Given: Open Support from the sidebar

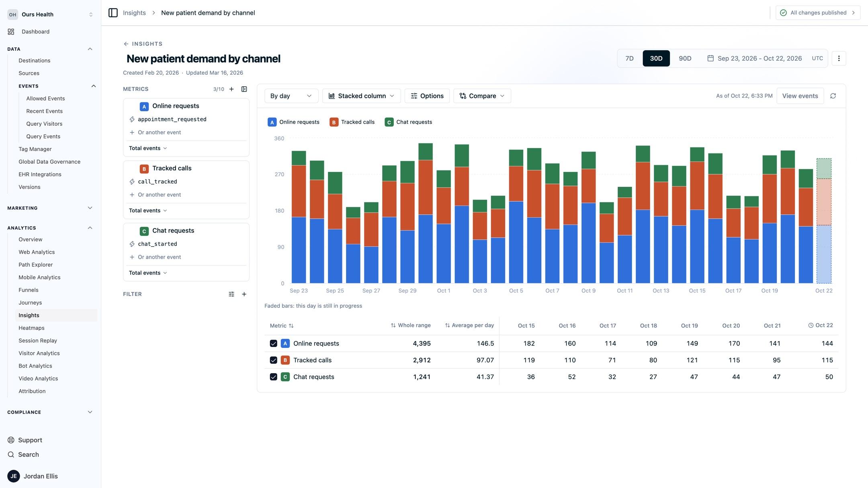Looking at the screenshot, I should click(x=25, y=440).
